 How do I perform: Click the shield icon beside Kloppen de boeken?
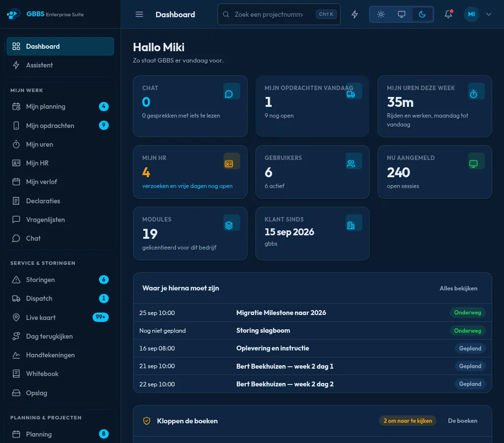point(147,421)
